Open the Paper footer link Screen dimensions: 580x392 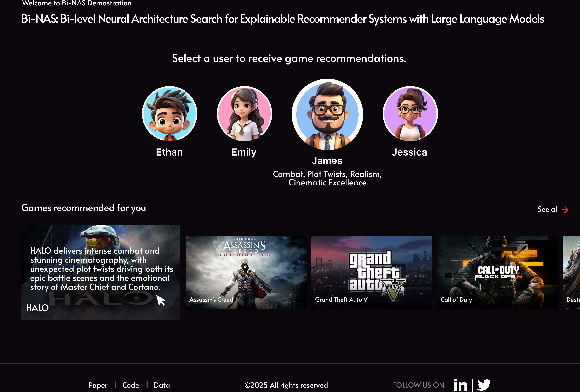click(x=98, y=385)
